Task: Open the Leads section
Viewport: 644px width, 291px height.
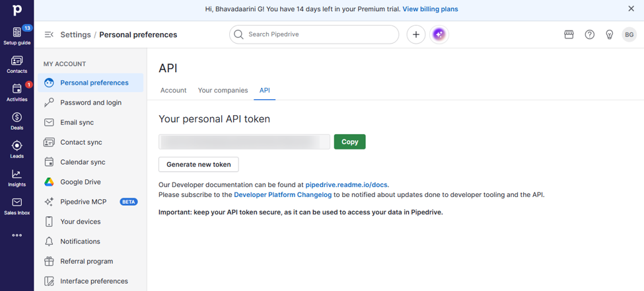Action: 17,149
